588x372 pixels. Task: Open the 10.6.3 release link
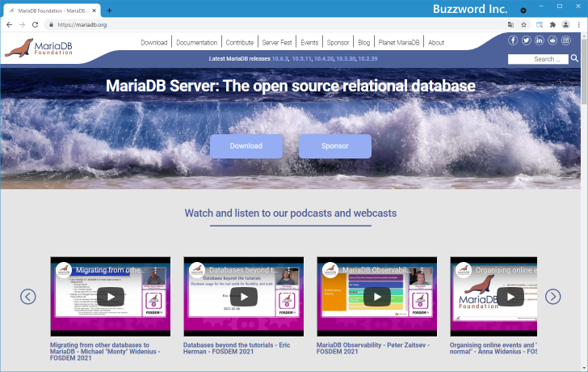(x=280, y=59)
